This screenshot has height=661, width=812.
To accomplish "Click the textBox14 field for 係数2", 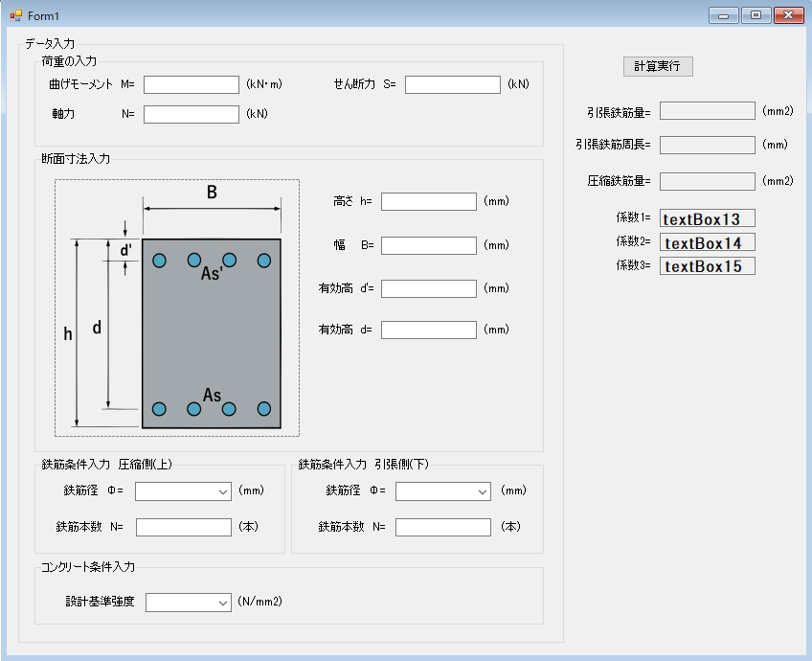I will click(x=708, y=242).
